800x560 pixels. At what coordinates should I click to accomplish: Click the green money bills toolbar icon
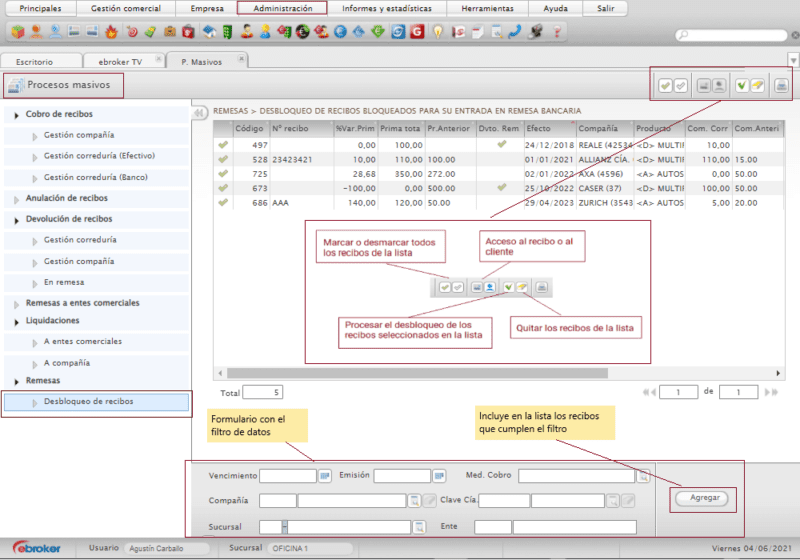point(150,32)
